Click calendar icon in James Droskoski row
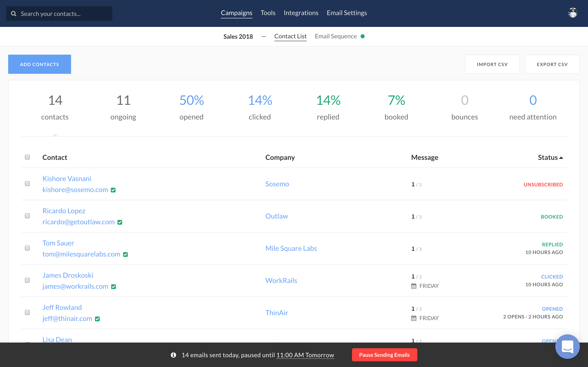This screenshot has height=367, width=588. [414, 286]
